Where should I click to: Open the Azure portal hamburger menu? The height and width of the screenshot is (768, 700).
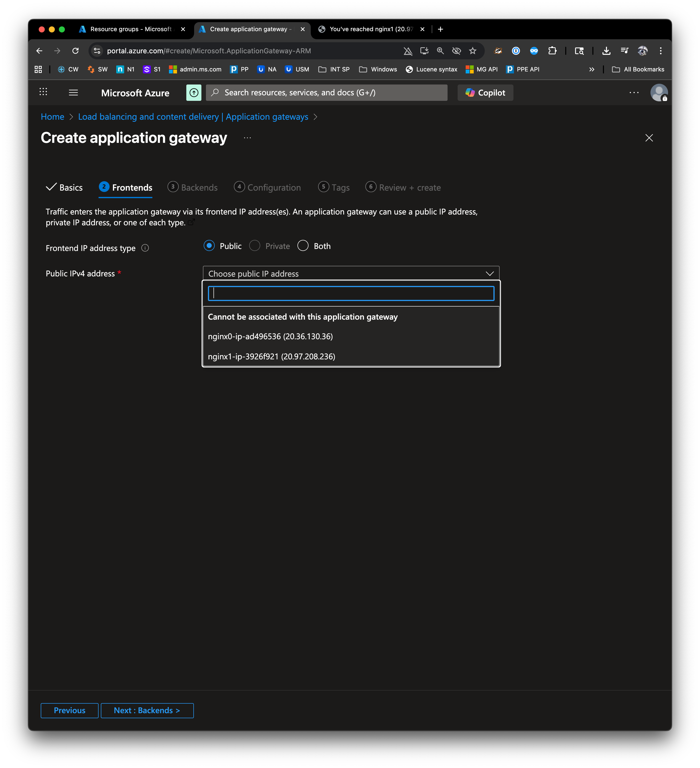(73, 93)
